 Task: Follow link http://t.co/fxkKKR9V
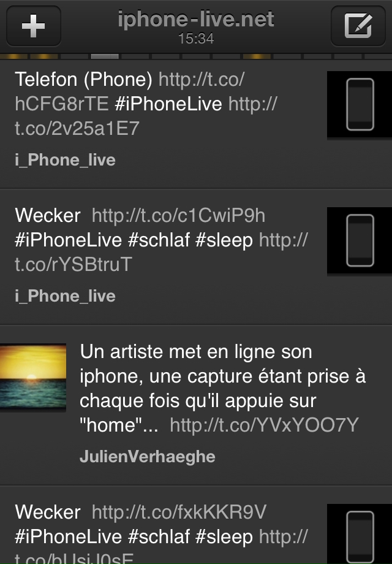(x=179, y=513)
